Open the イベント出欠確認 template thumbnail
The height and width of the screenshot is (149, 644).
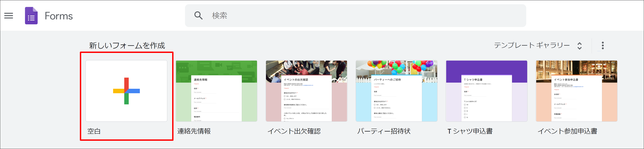(307, 91)
